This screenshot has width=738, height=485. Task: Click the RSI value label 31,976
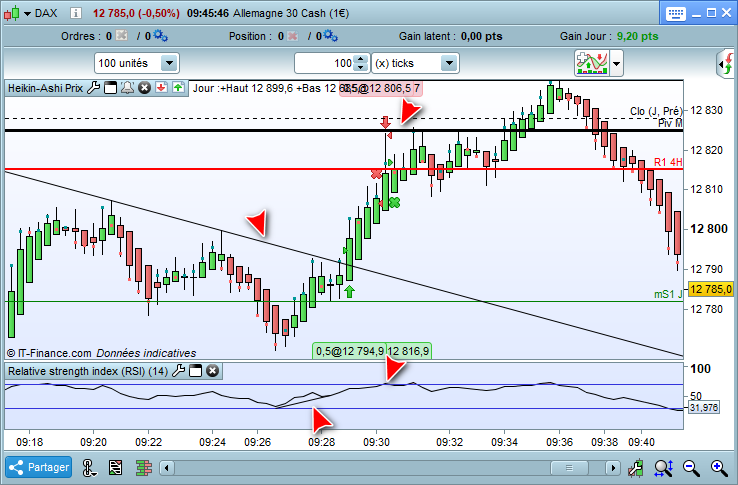tap(704, 407)
